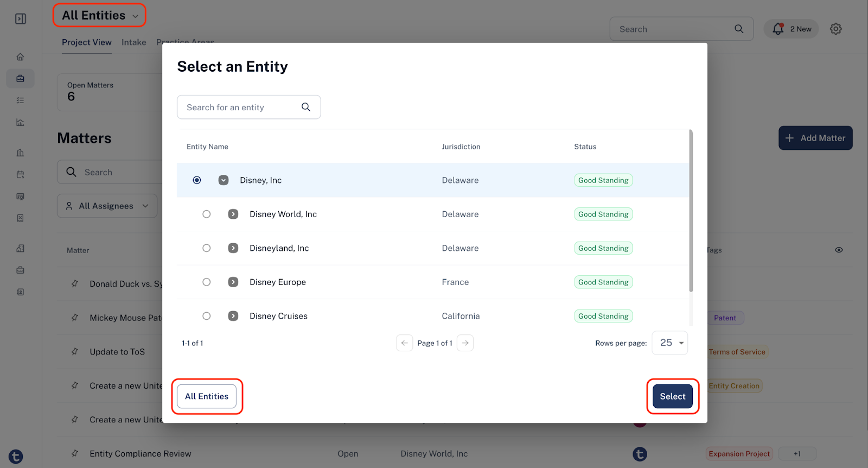The image size is (868, 468).
Task: Focus the top Search field
Action: click(x=681, y=29)
